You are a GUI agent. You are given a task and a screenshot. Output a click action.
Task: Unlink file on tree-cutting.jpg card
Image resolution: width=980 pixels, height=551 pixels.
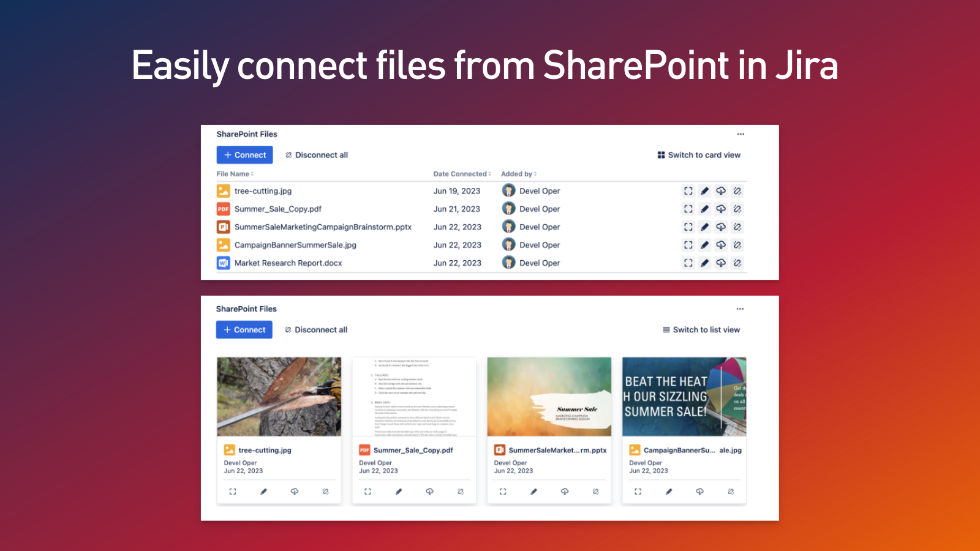326,492
